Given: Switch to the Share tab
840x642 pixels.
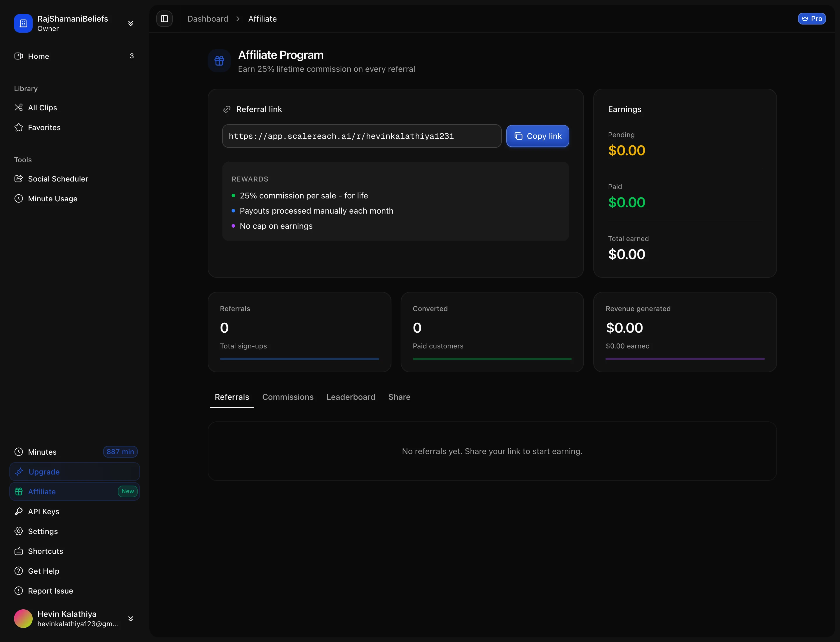Looking at the screenshot, I should coord(399,397).
